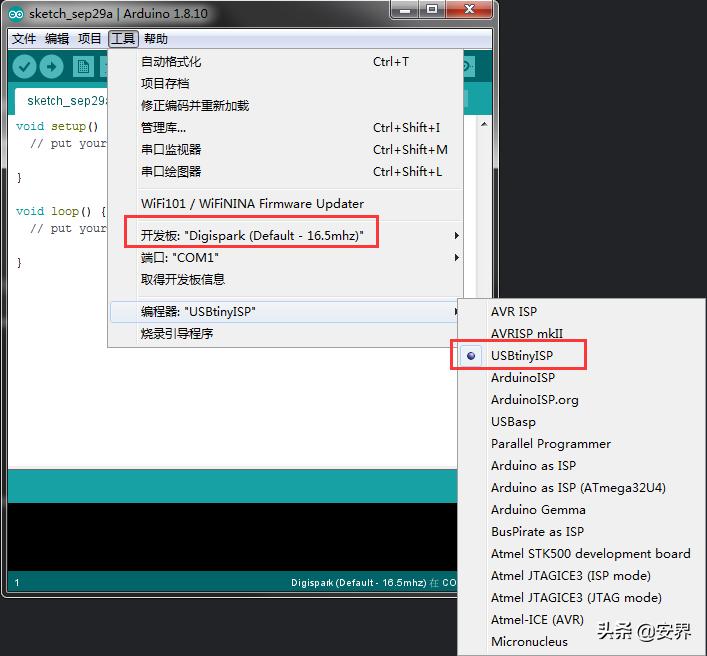Click the New sketch document icon

83,67
